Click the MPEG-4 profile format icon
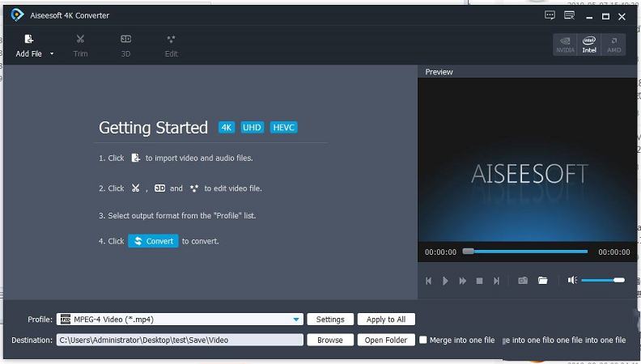 point(66,319)
